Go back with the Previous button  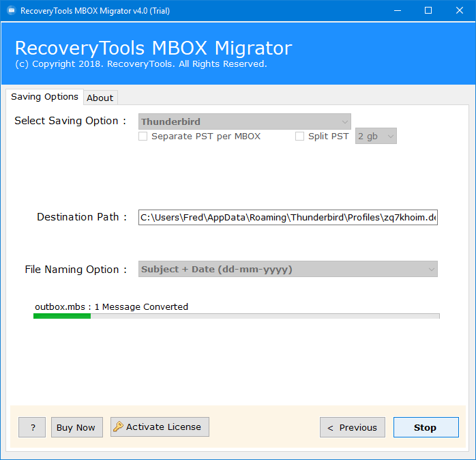(353, 427)
